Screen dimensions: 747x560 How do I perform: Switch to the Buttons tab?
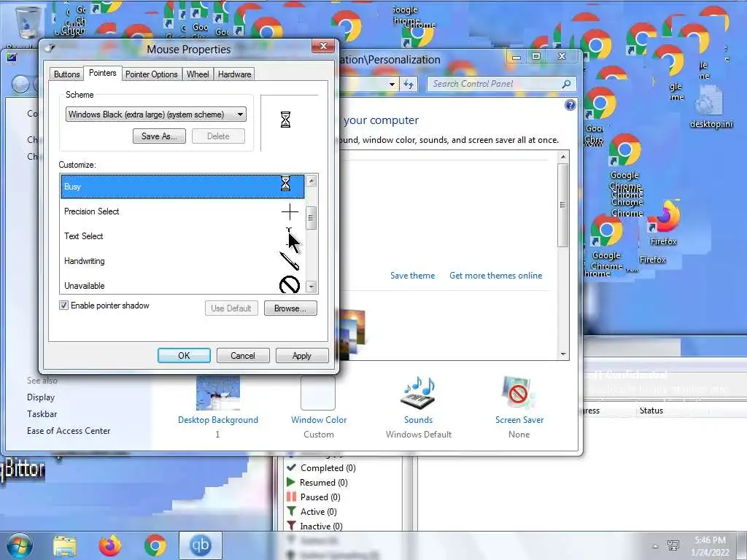[66, 74]
